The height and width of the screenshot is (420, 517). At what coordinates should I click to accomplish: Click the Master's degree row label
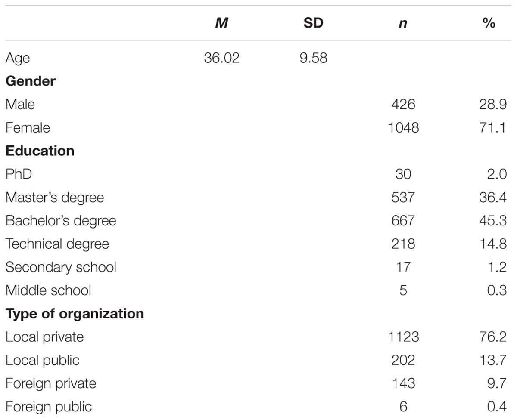[x=55, y=198]
